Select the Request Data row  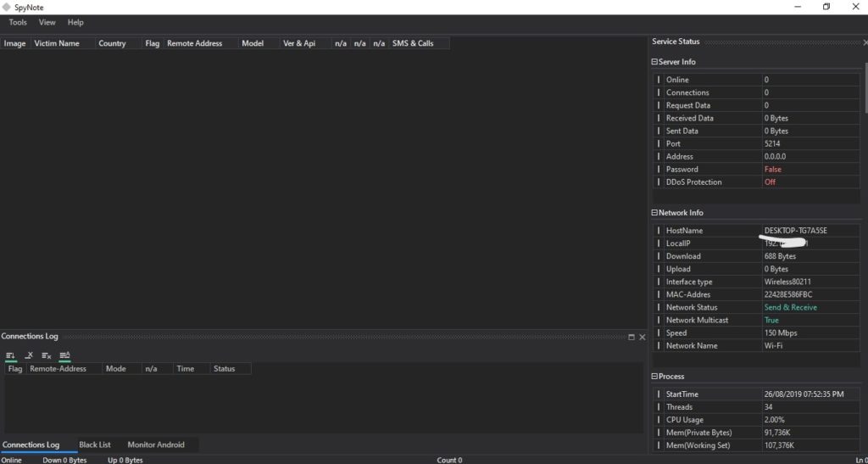[756, 105]
